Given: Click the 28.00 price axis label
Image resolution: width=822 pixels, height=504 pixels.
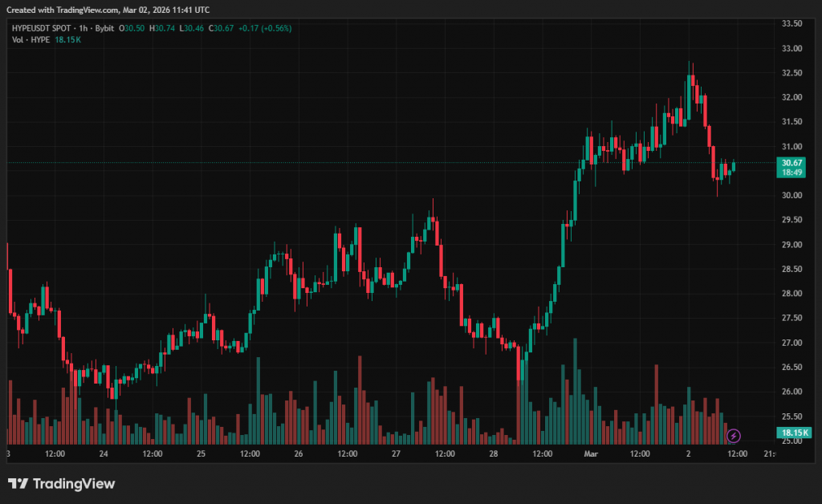Looking at the screenshot, I should [x=792, y=294].
